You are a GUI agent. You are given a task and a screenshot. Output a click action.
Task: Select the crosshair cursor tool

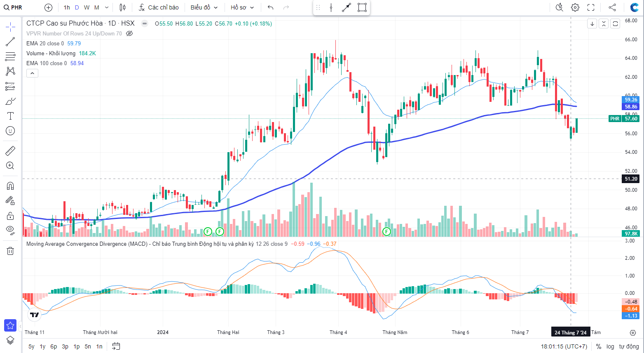pyautogui.click(x=10, y=27)
